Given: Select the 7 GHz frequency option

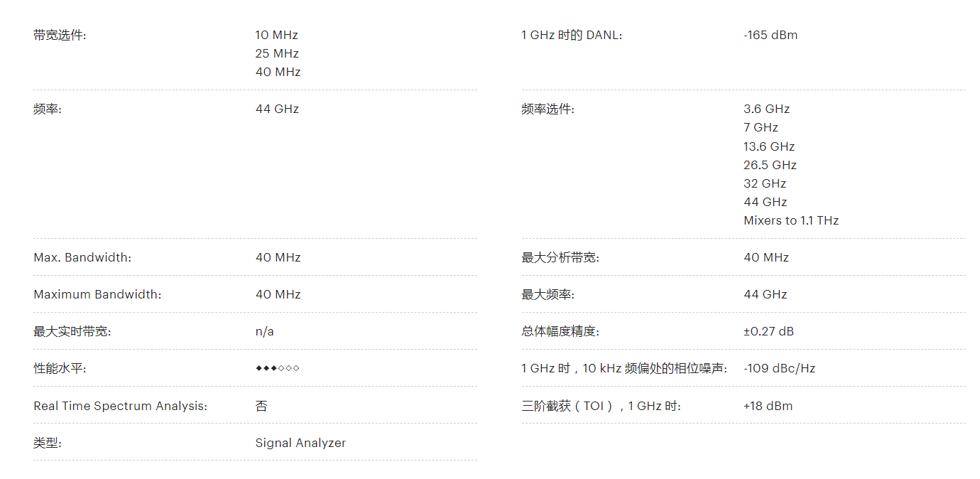Looking at the screenshot, I should [761, 127].
